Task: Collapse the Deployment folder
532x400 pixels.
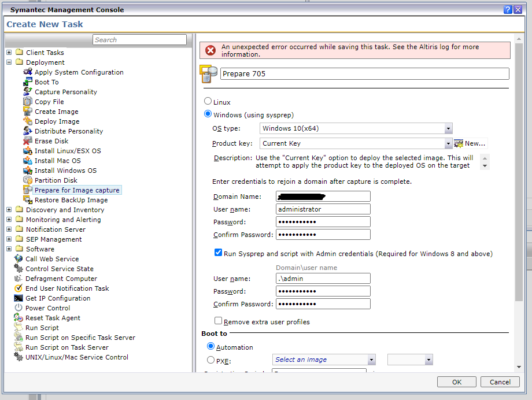Action: pyautogui.click(x=9, y=62)
